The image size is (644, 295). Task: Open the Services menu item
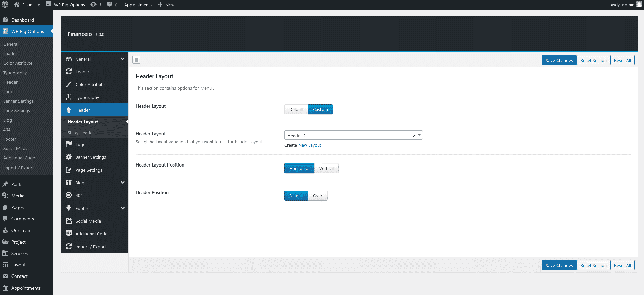pos(20,253)
